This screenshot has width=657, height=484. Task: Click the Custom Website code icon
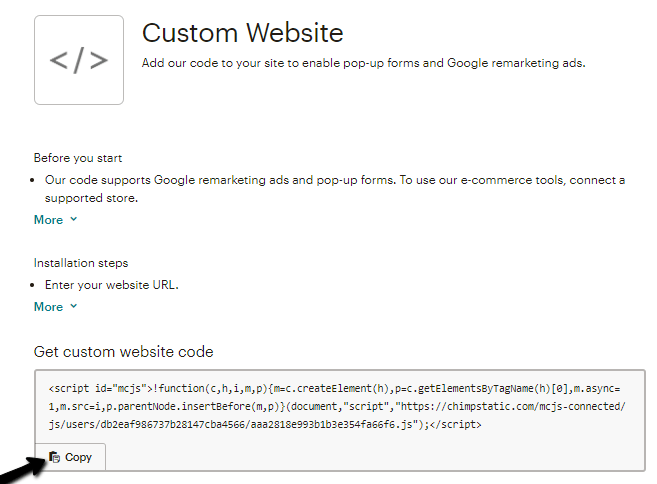tap(79, 60)
